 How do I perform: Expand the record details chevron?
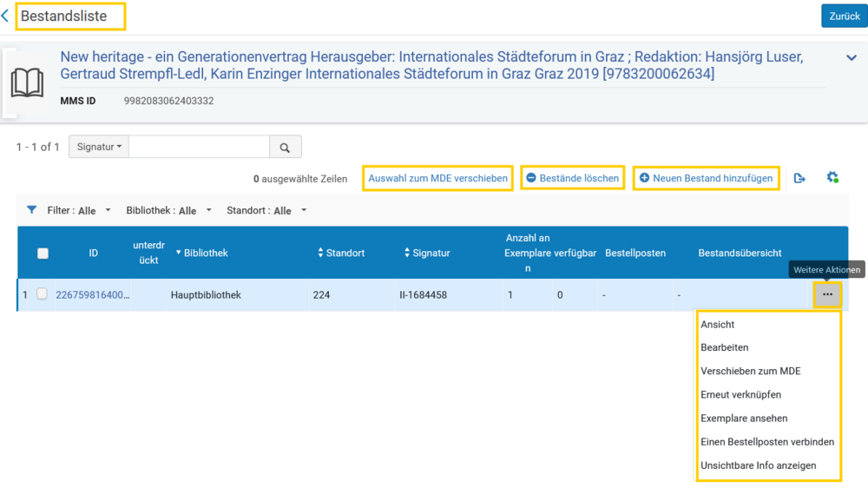point(852,57)
